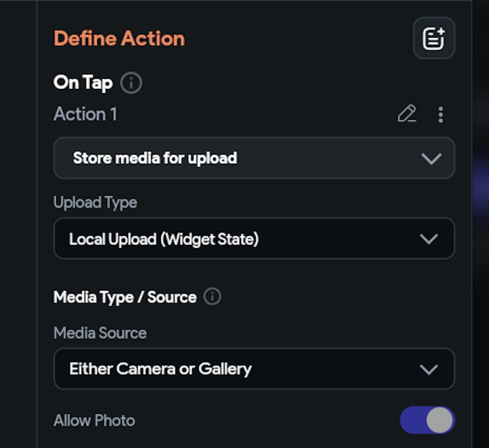Click the Define Action heading
The height and width of the screenshot is (448, 489).
click(x=119, y=39)
